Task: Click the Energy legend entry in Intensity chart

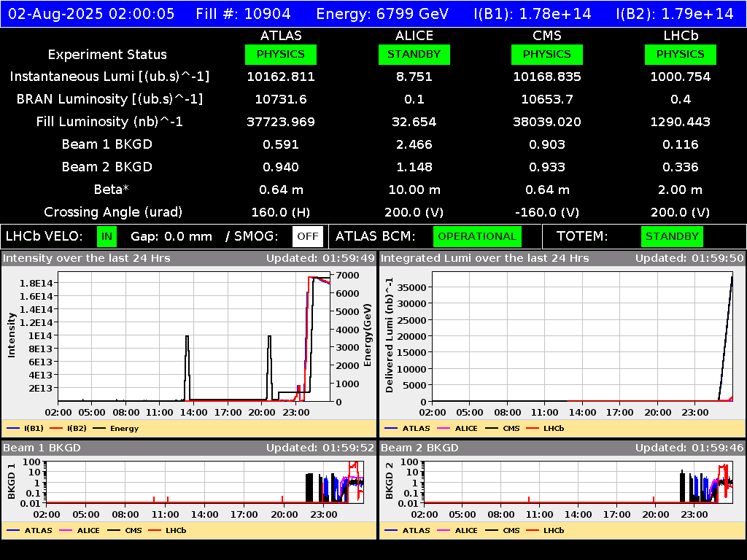Action: tap(116, 428)
